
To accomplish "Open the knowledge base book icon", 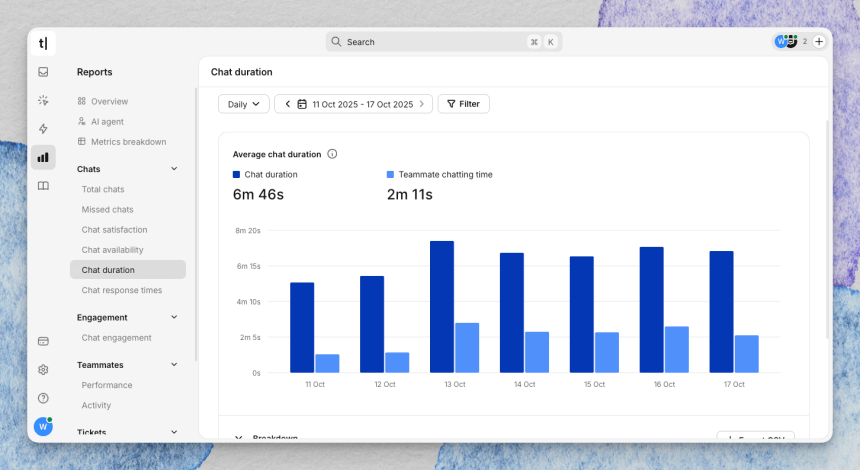I will [x=43, y=186].
